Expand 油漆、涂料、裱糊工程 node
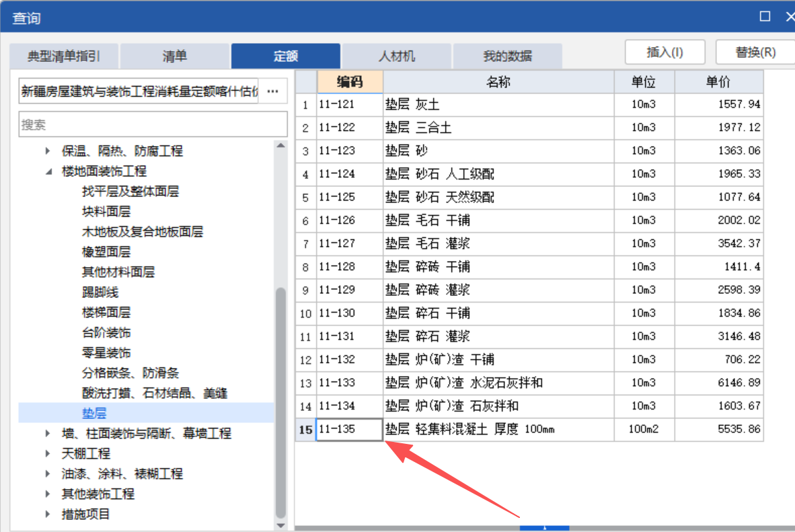 [x=47, y=473]
